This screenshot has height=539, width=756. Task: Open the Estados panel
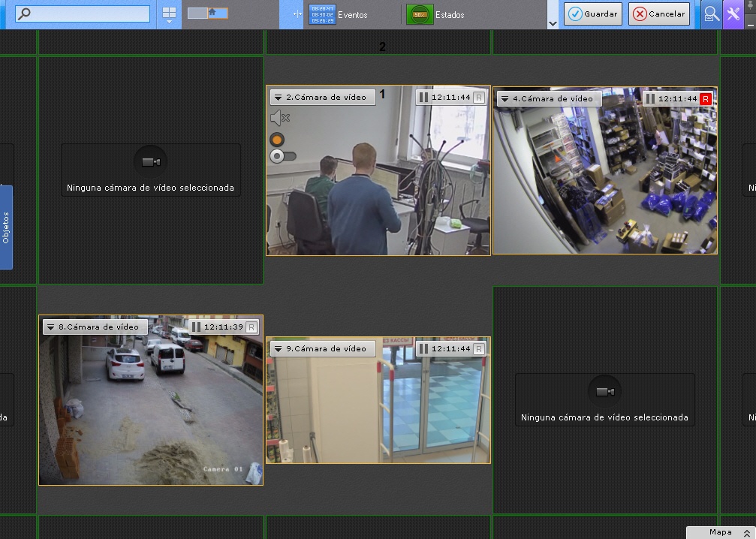coord(435,14)
